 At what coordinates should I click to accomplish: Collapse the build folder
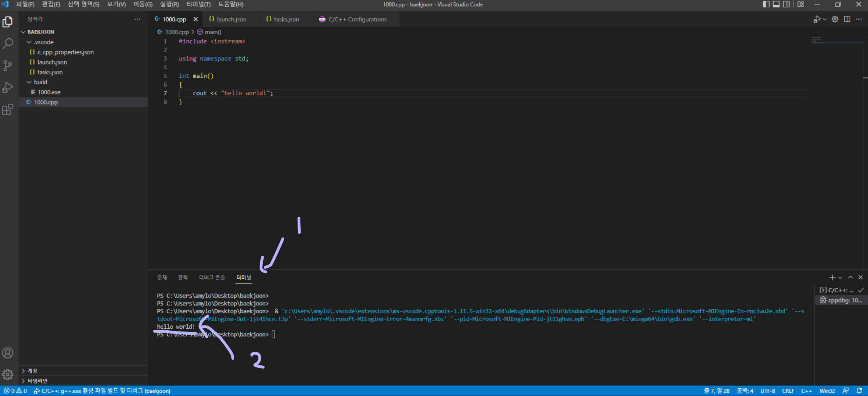[83, 82]
